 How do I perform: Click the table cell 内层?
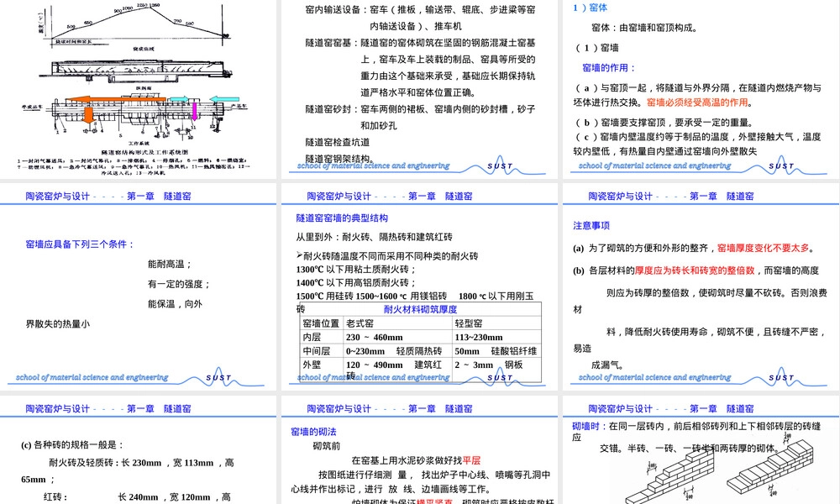coord(321,337)
